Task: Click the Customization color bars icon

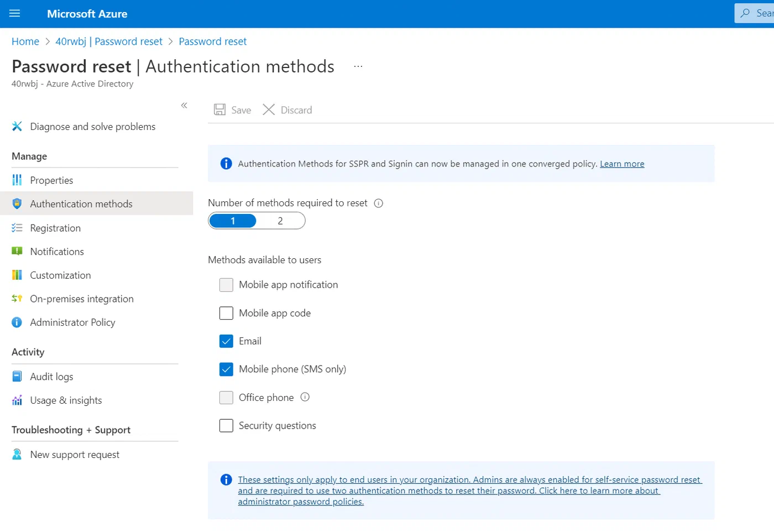Action: [17, 275]
